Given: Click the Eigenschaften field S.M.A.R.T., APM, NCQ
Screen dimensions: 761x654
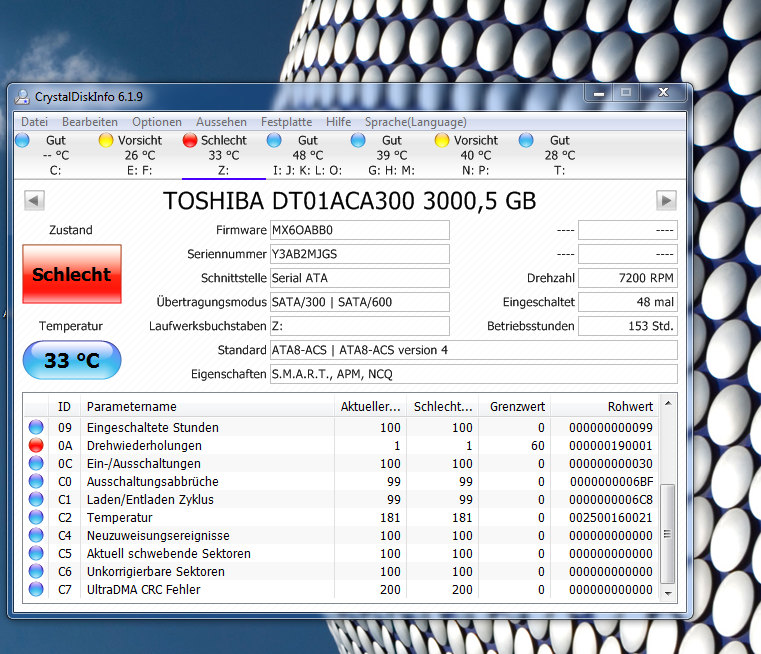Looking at the screenshot, I should 474,374.
